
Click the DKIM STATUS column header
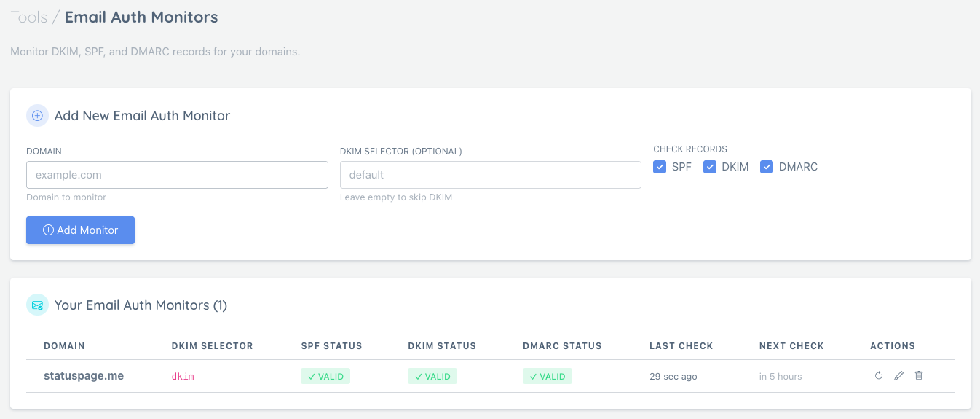(442, 346)
